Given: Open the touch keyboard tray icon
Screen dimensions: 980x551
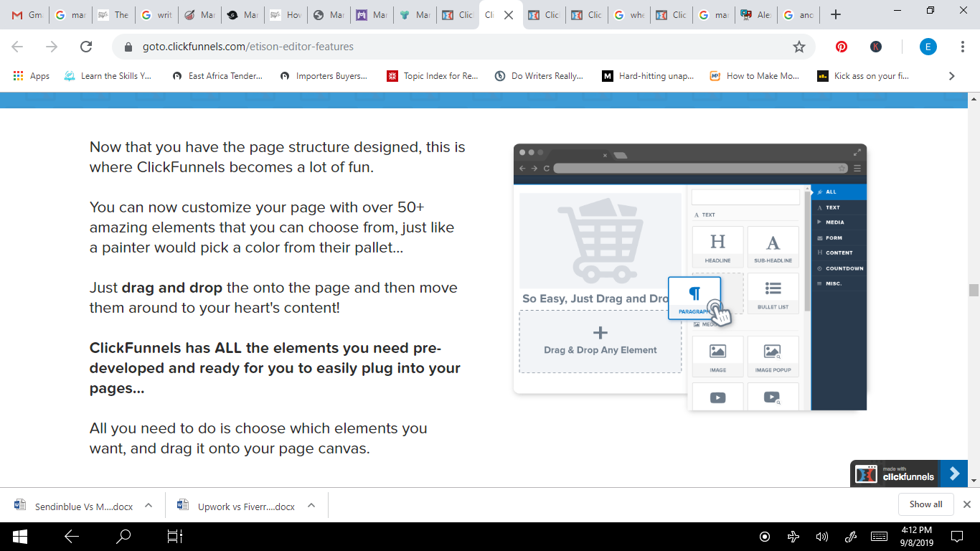Looking at the screenshot, I should (x=880, y=537).
